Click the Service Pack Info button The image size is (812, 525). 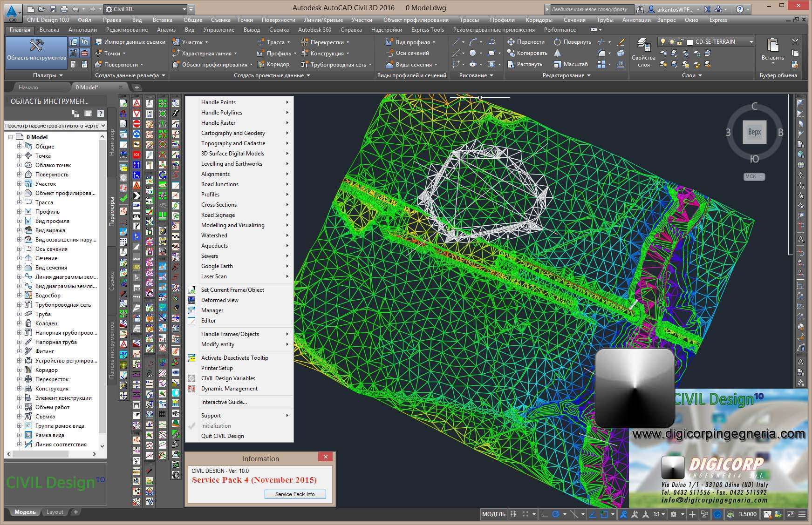coord(294,494)
